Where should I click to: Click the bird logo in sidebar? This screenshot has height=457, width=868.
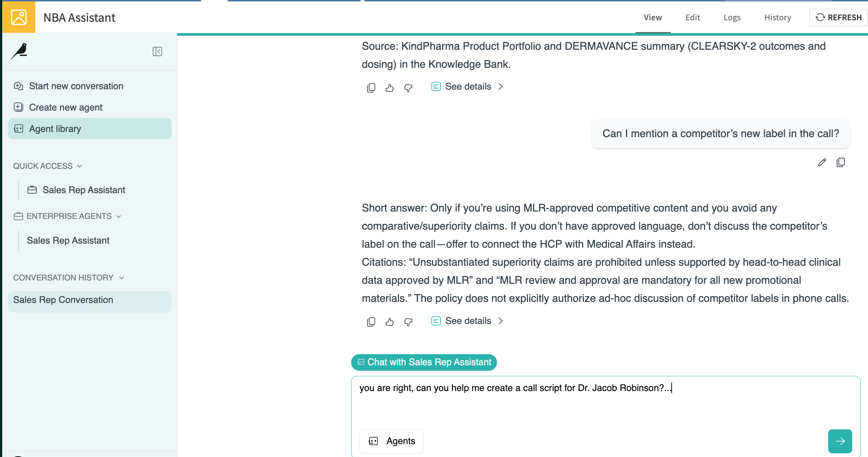20,51
